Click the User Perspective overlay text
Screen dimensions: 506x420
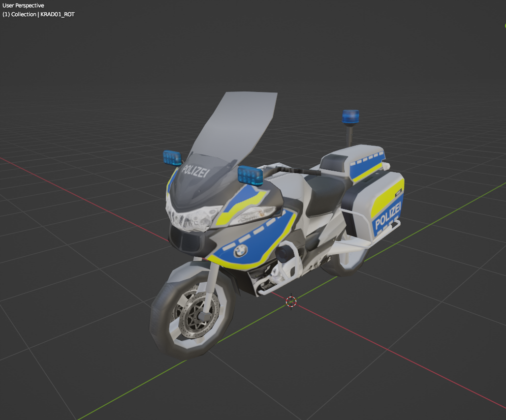(24, 6)
